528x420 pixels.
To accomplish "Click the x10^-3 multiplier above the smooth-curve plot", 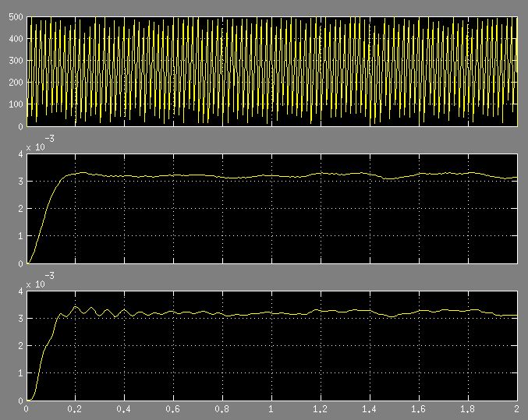I will click(40, 143).
